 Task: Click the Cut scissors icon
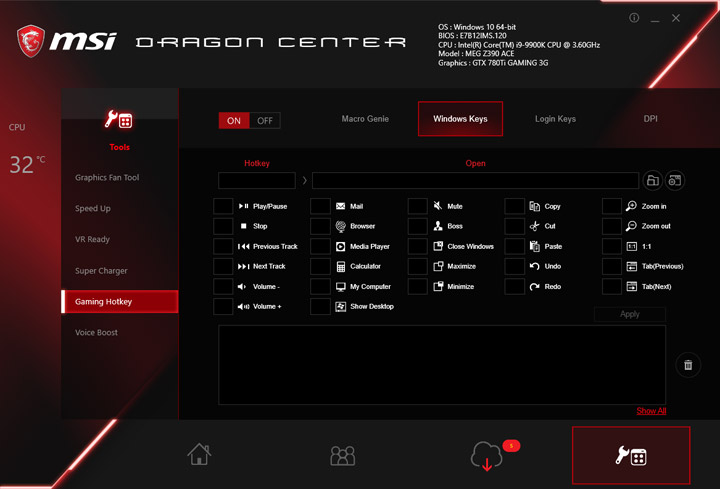click(534, 226)
